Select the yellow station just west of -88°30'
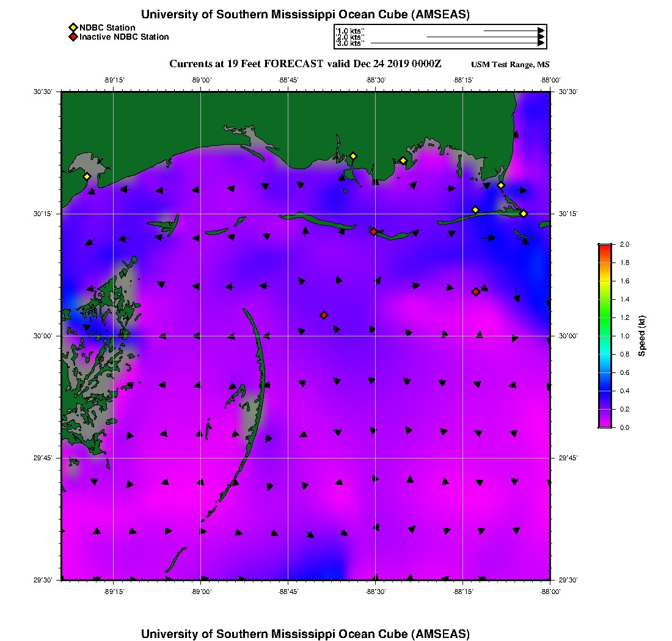 tap(352, 156)
